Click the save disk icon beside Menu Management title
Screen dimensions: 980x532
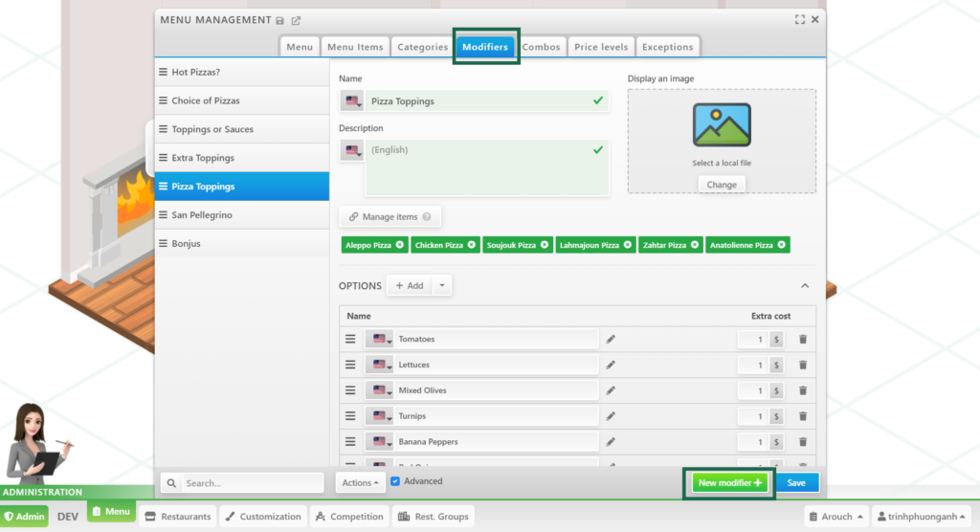[x=279, y=20]
